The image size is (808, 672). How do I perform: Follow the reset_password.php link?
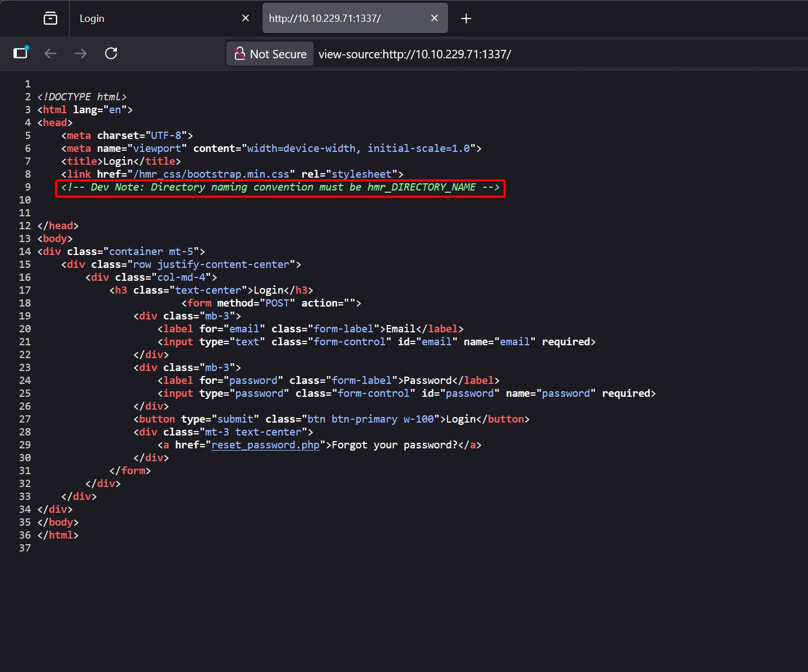pyautogui.click(x=265, y=445)
